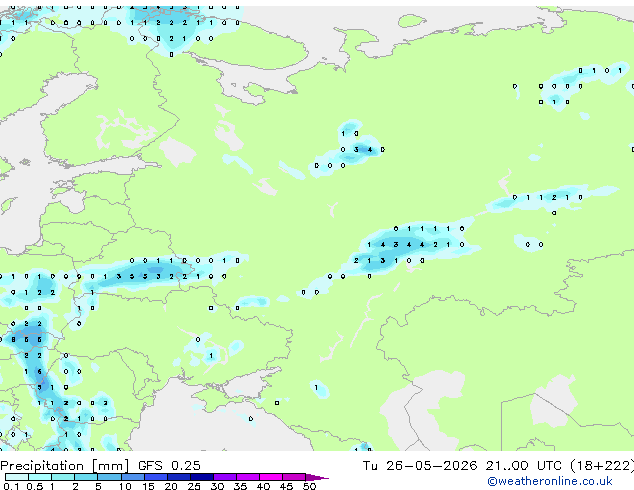The height and width of the screenshot is (490, 634).
Task: Click the '(18+222)' forecast run text
Action: tap(602, 466)
